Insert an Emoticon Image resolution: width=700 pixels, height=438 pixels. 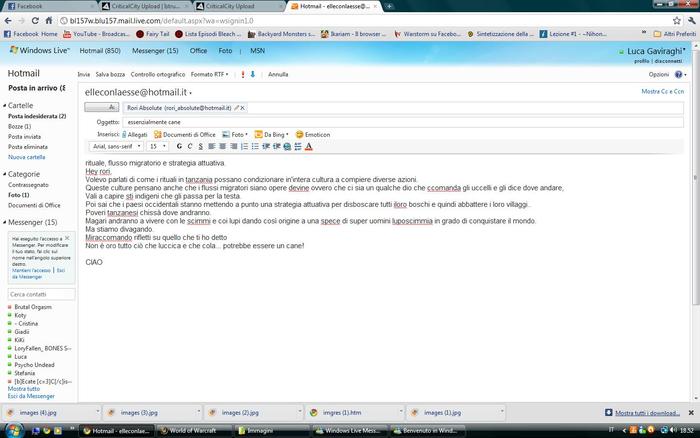(313, 134)
